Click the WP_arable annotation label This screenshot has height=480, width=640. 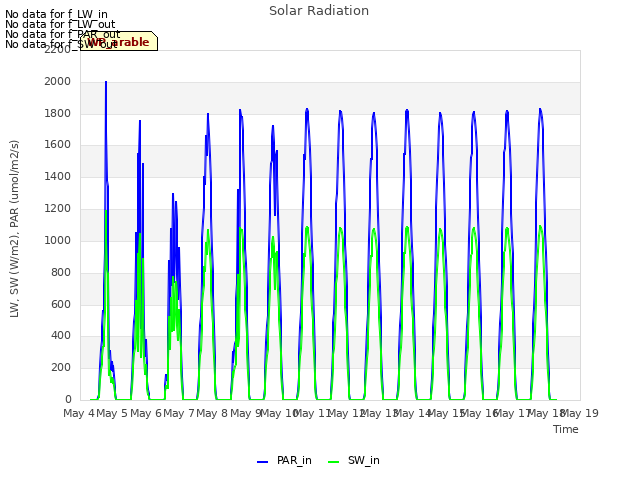point(119,41)
